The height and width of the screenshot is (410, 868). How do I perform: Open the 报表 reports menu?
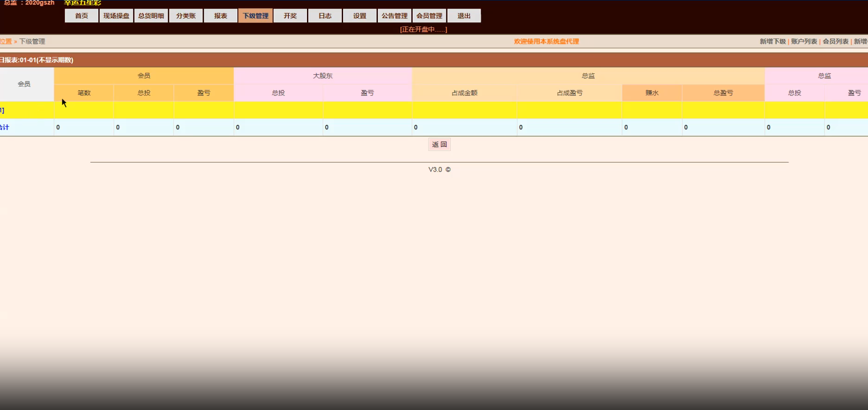(x=221, y=16)
